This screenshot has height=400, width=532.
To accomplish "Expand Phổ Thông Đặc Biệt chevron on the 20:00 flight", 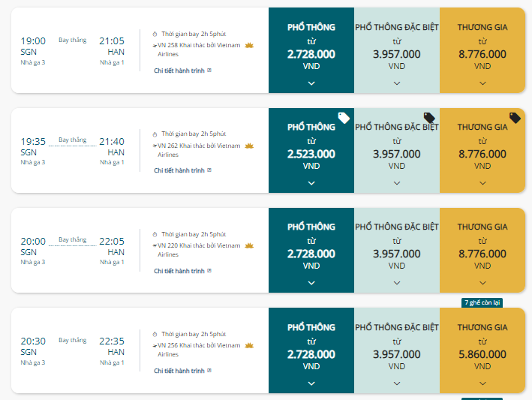I will [397, 283].
